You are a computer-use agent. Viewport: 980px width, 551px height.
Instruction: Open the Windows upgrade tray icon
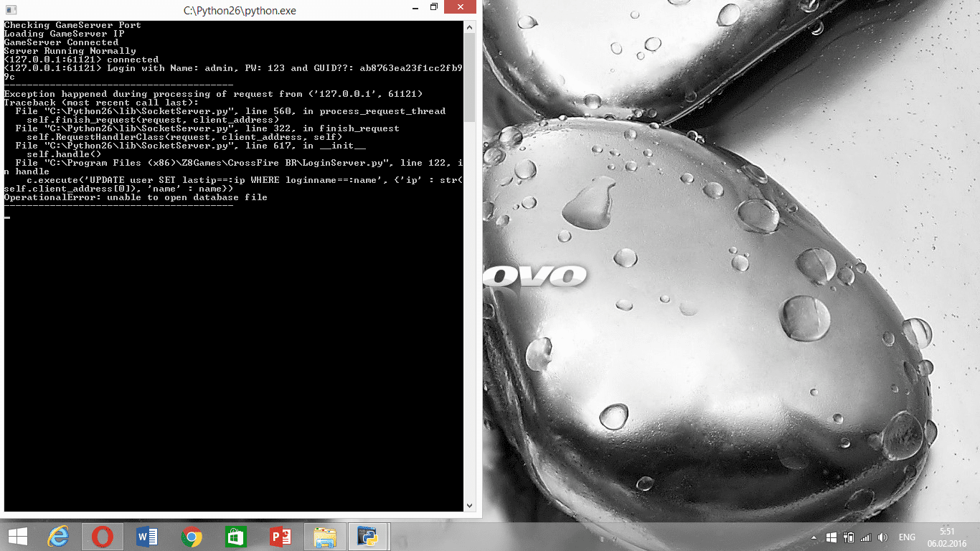click(x=831, y=537)
